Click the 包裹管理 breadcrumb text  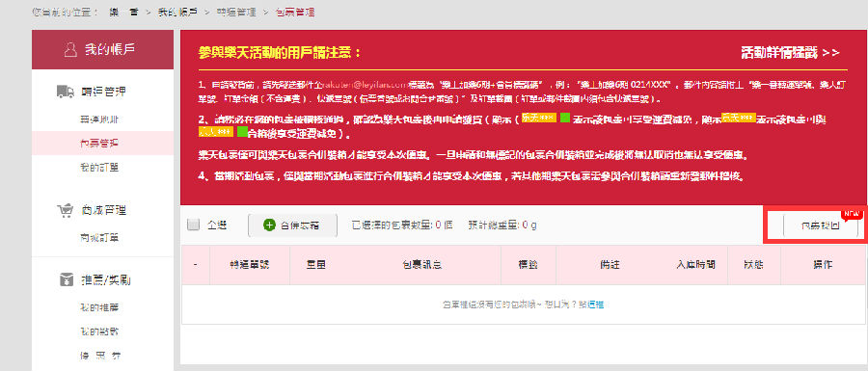295,12
